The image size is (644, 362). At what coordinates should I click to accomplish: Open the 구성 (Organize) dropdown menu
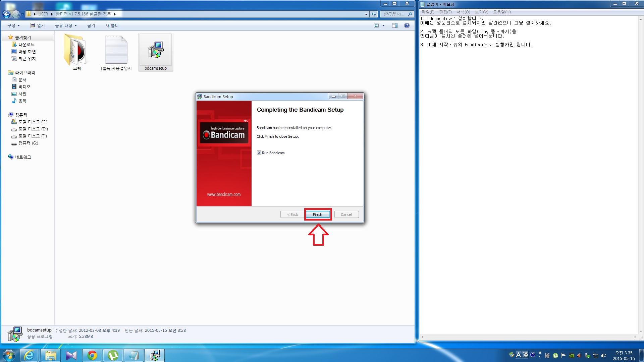click(13, 25)
